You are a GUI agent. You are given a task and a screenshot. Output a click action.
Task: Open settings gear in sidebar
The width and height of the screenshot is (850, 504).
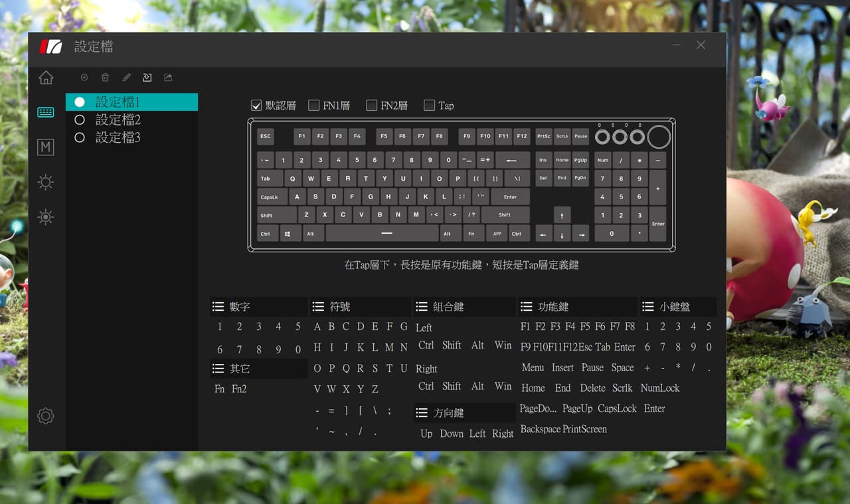[46, 416]
